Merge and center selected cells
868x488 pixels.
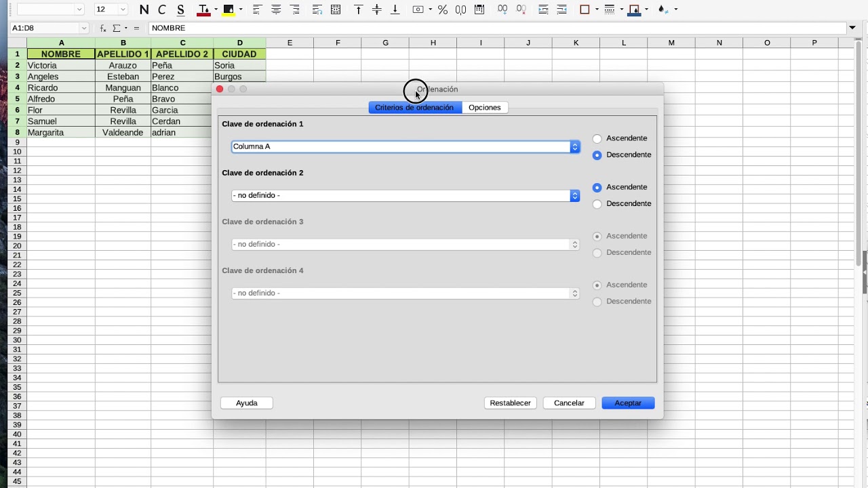[x=336, y=9]
